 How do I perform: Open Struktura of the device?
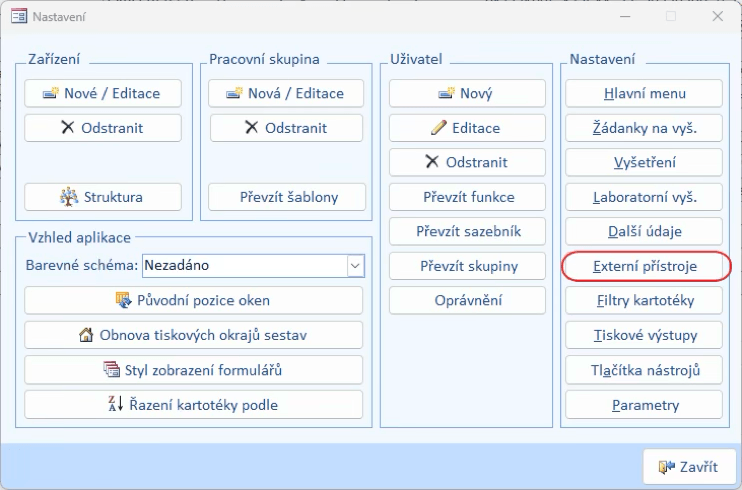tap(103, 197)
